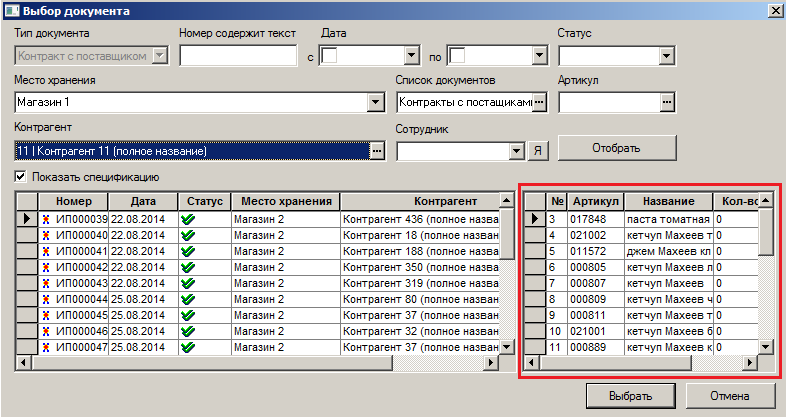The width and height of the screenshot is (786, 417).
Task: Sort documents by the Номер column header
Action: click(x=74, y=201)
